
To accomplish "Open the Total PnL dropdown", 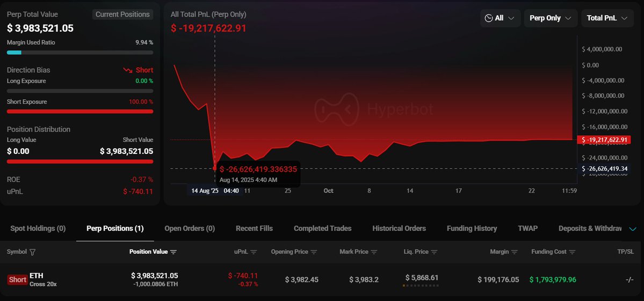I will (607, 18).
